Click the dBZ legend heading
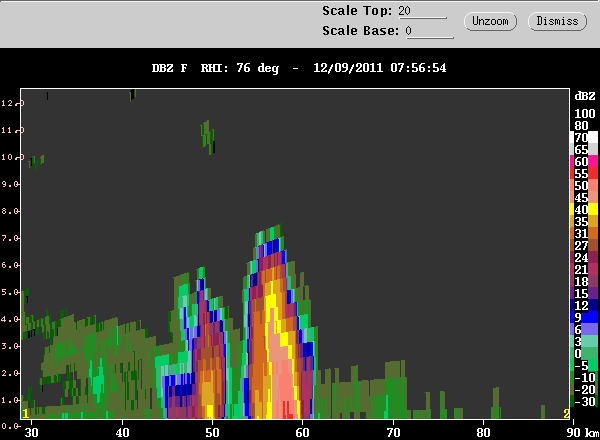Screen dimensions: 600x440 point(585,96)
